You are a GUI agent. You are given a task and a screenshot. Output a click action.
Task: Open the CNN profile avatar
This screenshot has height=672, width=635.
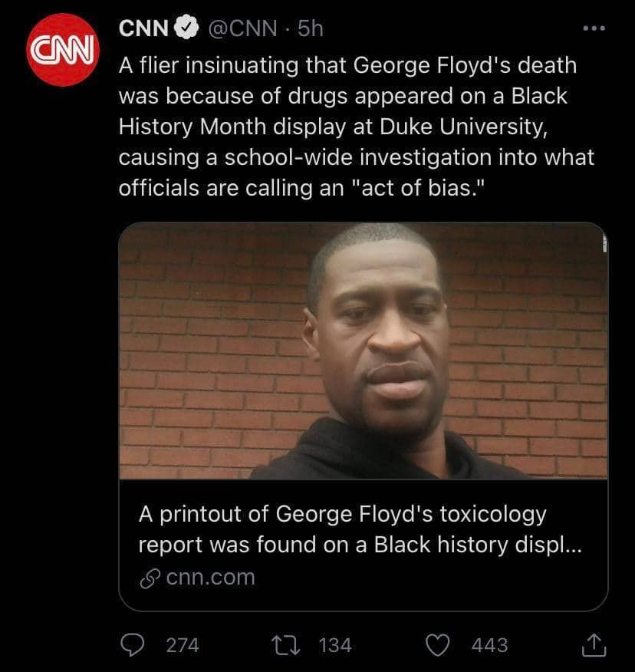61,50
